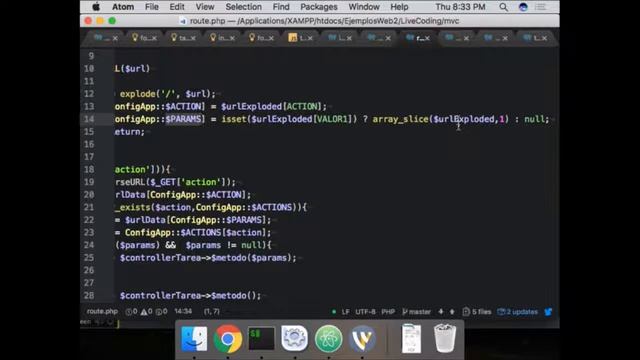Open System Preferences gear in Dock
Image resolution: width=640 pixels, height=360 pixels.
tap(295, 339)
